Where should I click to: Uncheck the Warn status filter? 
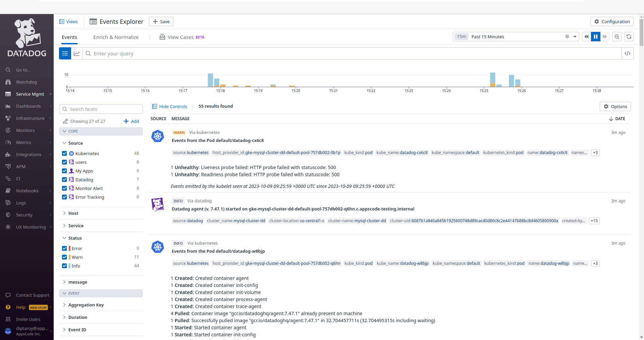click(64, 257)
